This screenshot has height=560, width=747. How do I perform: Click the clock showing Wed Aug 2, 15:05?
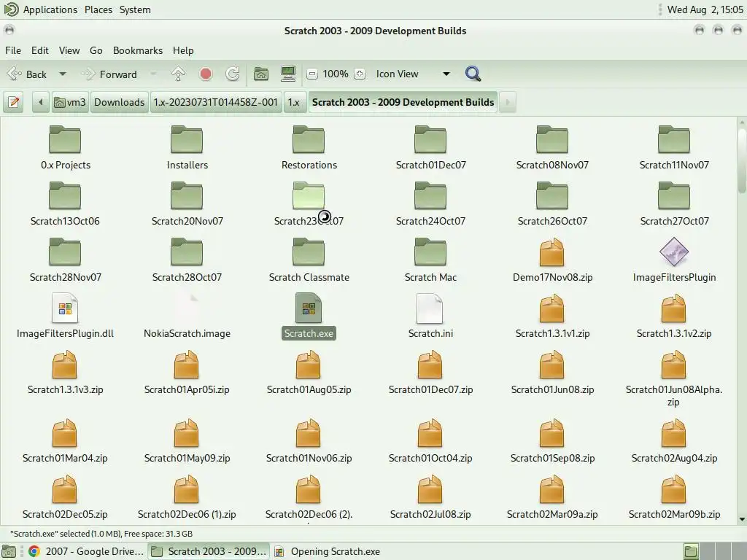click(705, 9)
